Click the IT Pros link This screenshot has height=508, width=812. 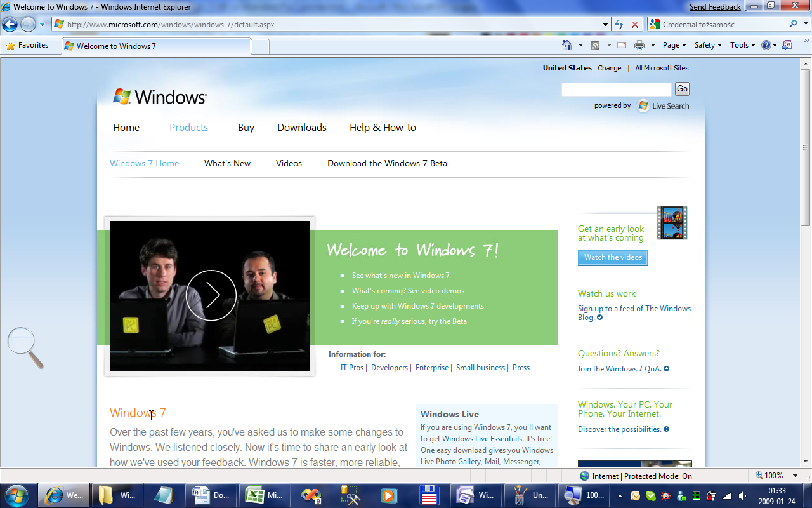coord(352,368)
